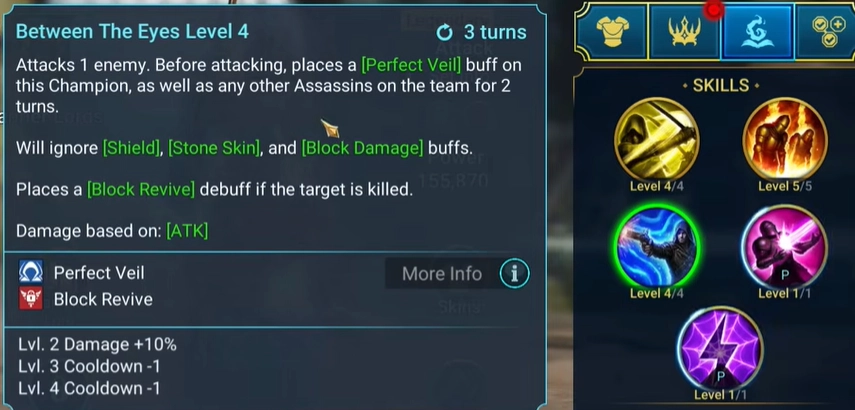Click the [Block Revive] keyword in description
The height and width of the screenshot is (410, 855).
pyautogui.click(x=141, y=189)
